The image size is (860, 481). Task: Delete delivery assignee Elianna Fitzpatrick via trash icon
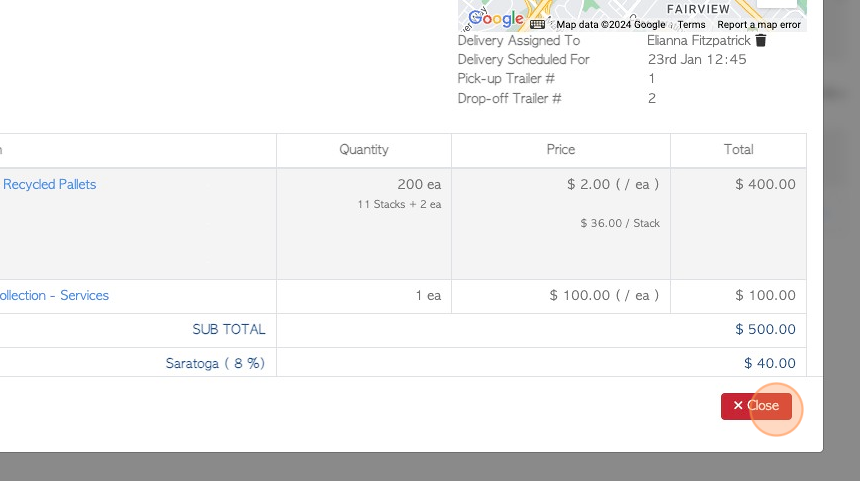click(x=761, y=41)
